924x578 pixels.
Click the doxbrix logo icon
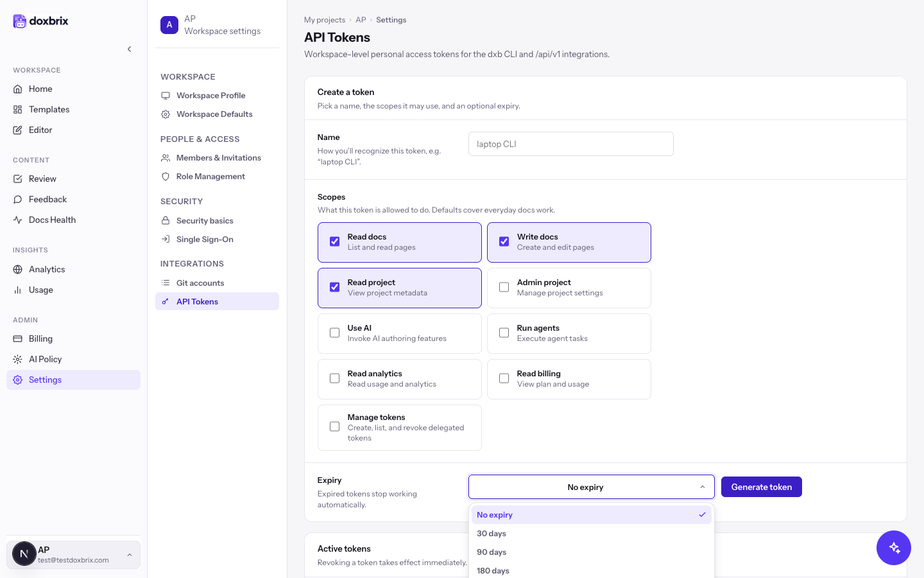(x=20, y=21)
